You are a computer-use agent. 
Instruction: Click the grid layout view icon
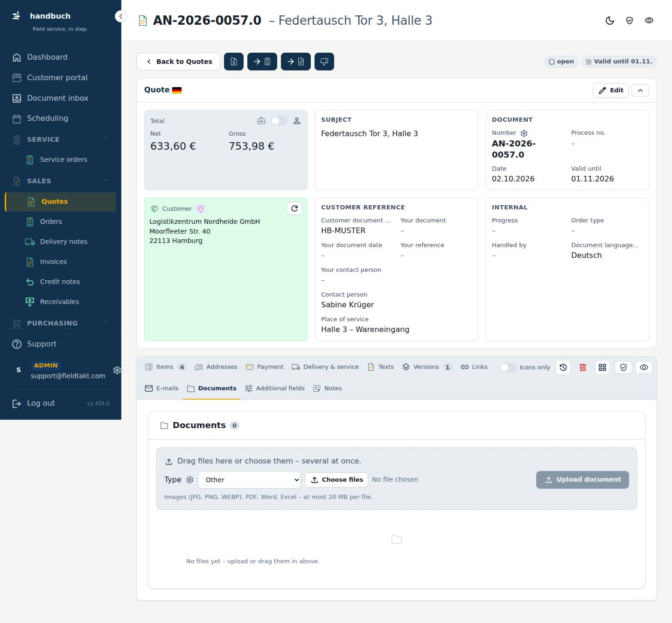[602, 367]
